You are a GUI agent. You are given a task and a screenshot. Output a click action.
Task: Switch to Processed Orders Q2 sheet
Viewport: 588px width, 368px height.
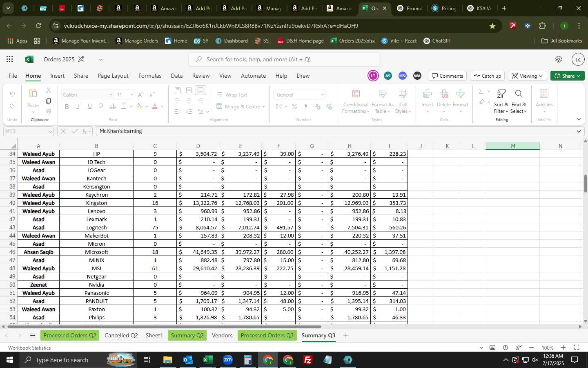70,335
